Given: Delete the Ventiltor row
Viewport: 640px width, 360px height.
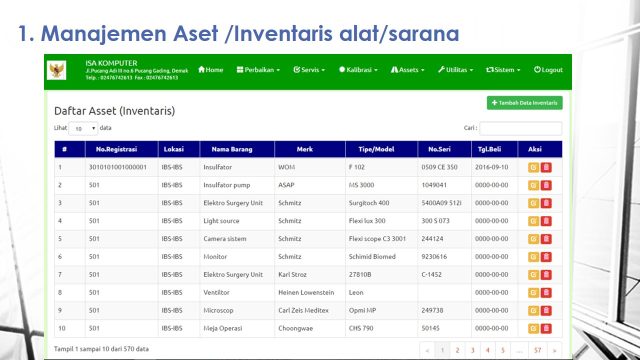Looking at the screenshot, I should pyautogui.click(x=546, y=293).
